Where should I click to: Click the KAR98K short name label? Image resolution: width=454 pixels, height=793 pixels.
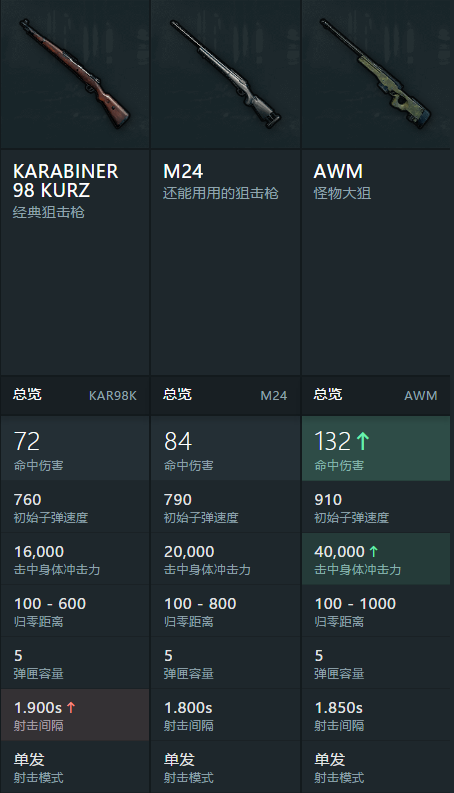[x=113, y=395]
